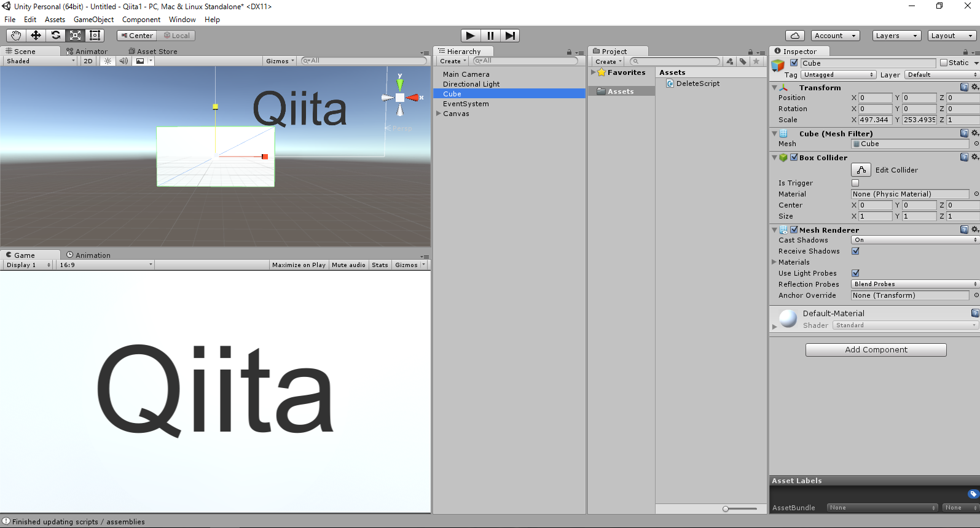The width and height of the screenshot is (980, 528).
Task: Toggle the Local handle rotation button
Action: (176, 36)
